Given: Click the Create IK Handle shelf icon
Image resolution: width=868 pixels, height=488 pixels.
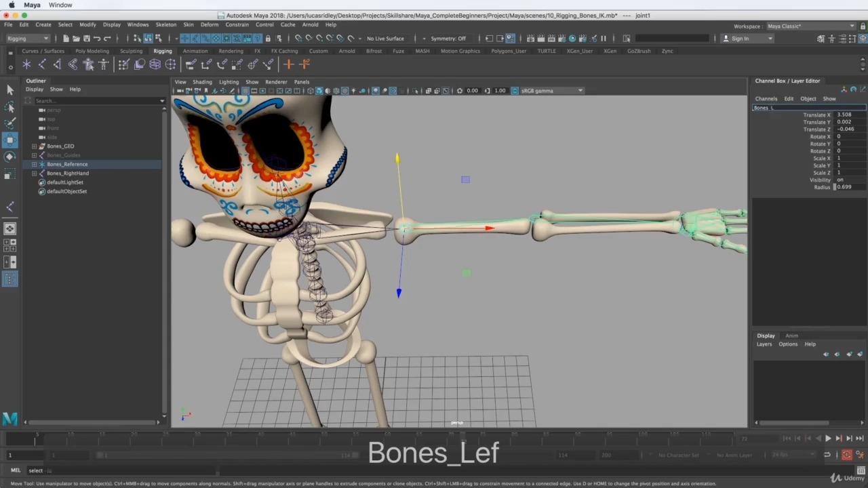Looking at the screenshot, I should click(57, 64).
